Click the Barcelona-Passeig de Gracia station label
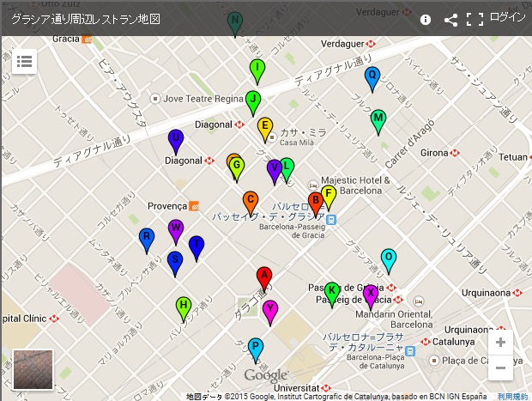 point(292,231)
